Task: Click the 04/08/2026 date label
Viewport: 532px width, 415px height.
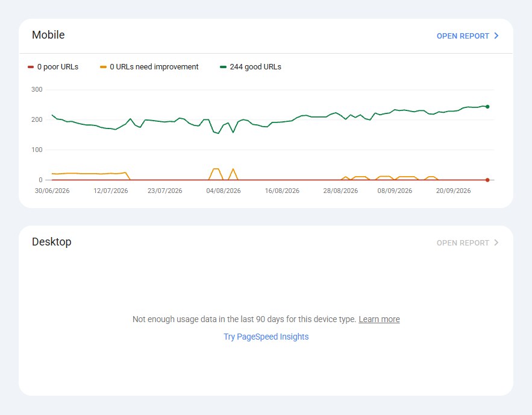Action: tap(224, 191)
